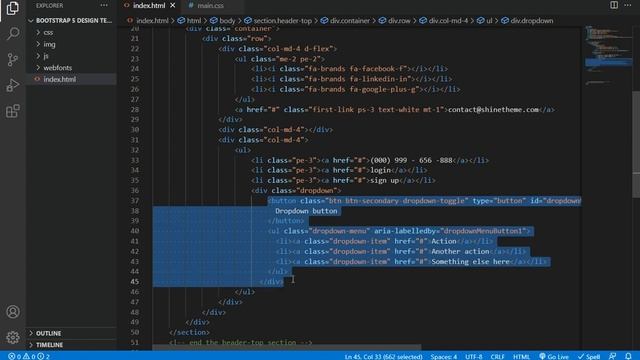Click body in the breadcrumb
The image size is (640, 360).
pyautogui.click(x=227, y=20)
